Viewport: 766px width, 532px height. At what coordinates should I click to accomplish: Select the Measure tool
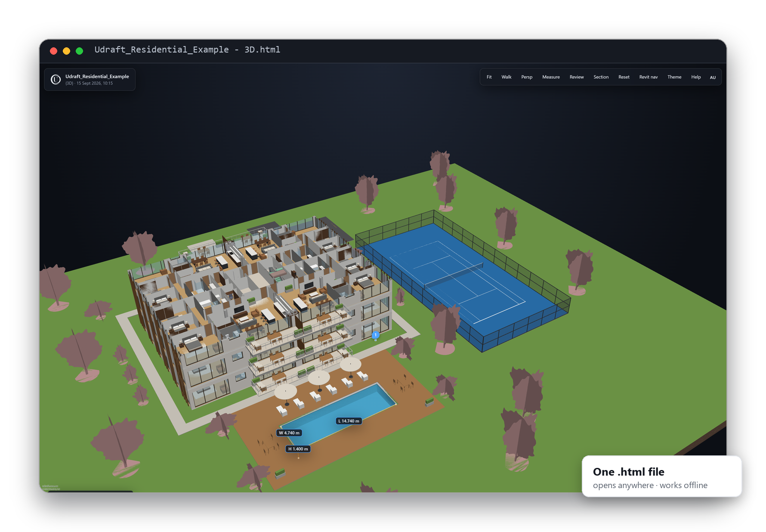pyautogui.click(x=551, y=77)
